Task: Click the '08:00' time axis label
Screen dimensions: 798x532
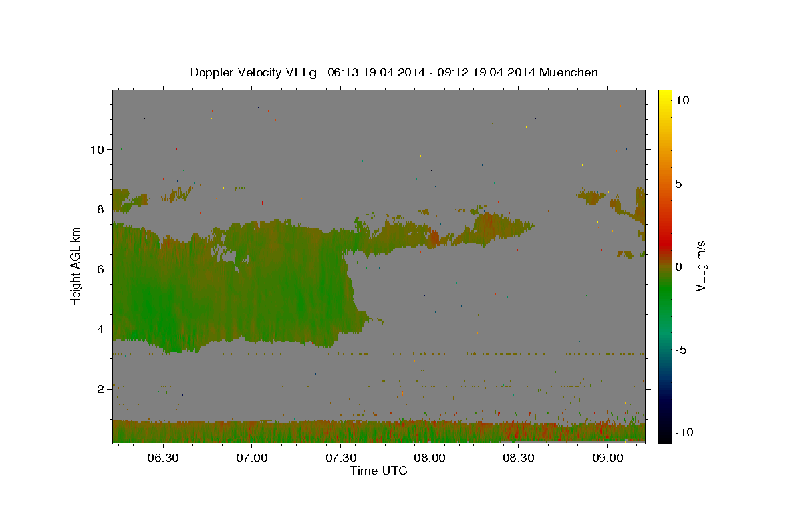Action: pos(430,458)
